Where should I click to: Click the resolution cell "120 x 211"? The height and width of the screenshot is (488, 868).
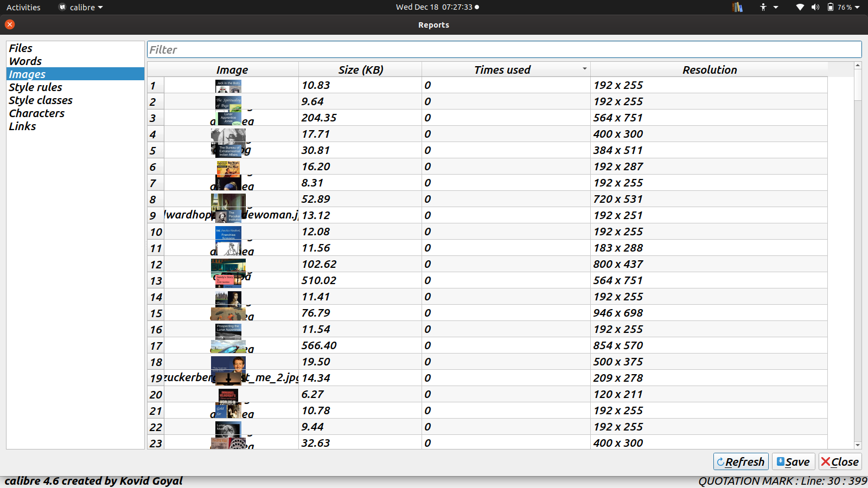(709, 394)
